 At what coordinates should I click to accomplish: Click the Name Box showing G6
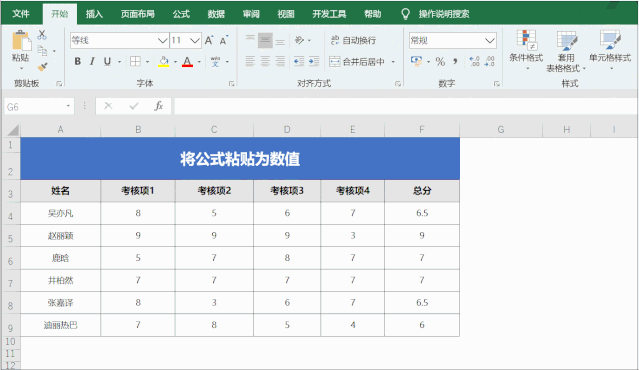[x=39, y=107]
